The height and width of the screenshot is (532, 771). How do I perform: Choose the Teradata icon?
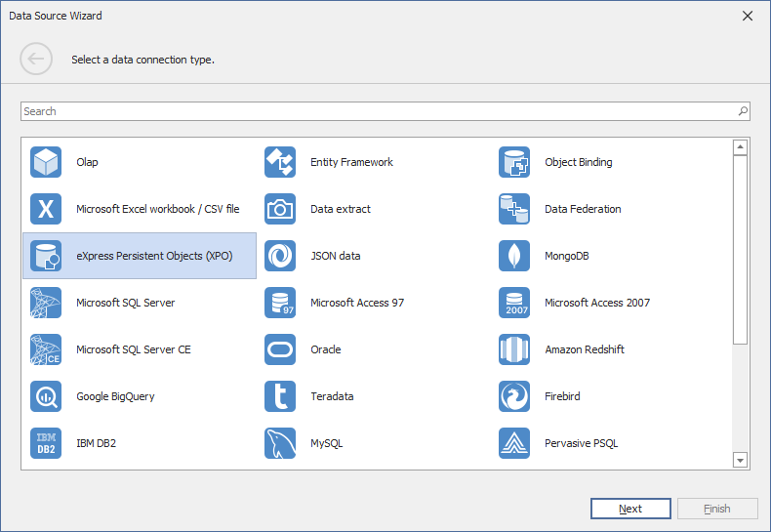tap(280, 396)
